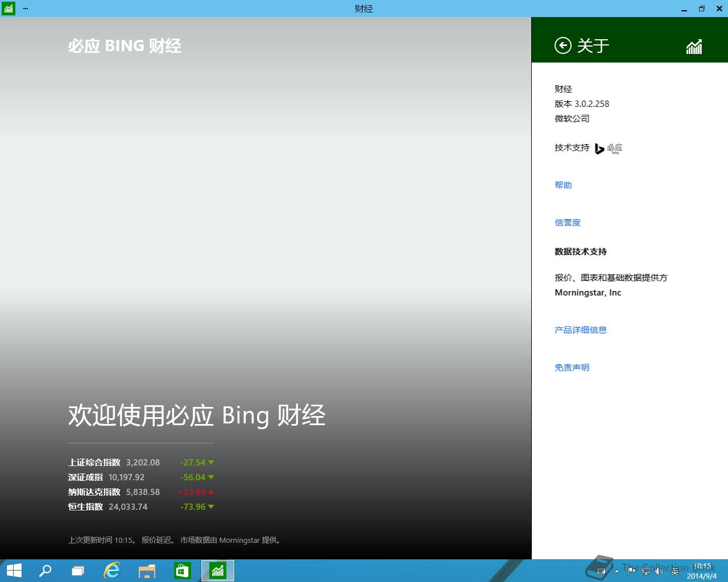Open the network tray icon
This screenshot has width=728, height=582.
646,571
